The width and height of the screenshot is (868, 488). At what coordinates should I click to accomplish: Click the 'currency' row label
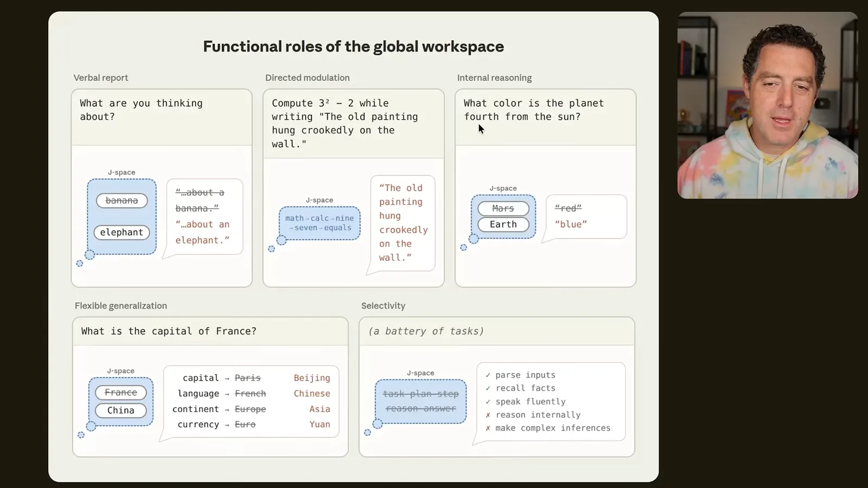tap(199, 425)
